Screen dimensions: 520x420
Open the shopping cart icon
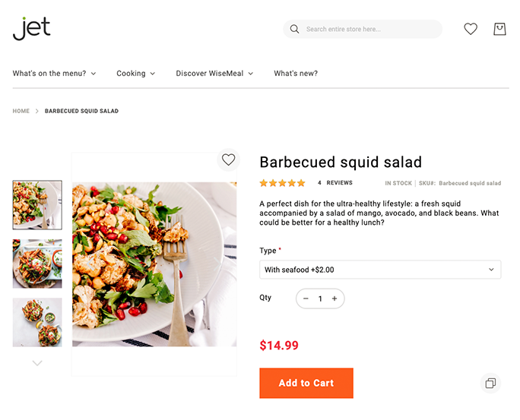coord(499,29)
